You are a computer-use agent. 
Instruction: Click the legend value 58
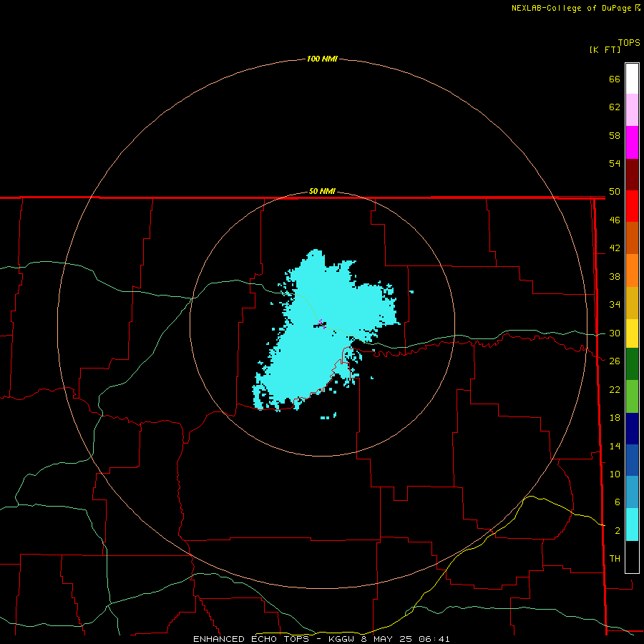(x=615, y=135)
